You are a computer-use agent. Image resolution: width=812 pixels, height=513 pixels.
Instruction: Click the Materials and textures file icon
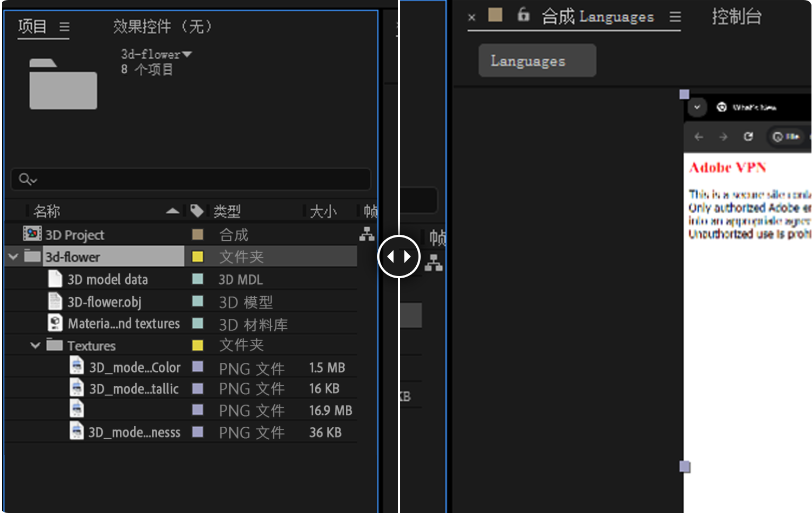55,323
